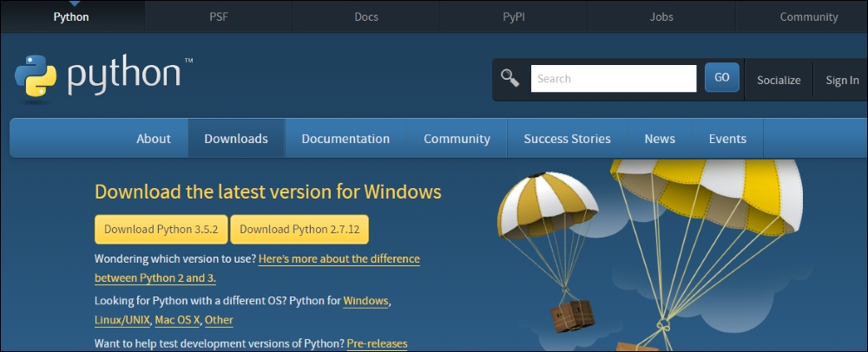This screenshot has height=352, width=868.
Task: Open the Docs top tab
Action: (x=366, y=16)
